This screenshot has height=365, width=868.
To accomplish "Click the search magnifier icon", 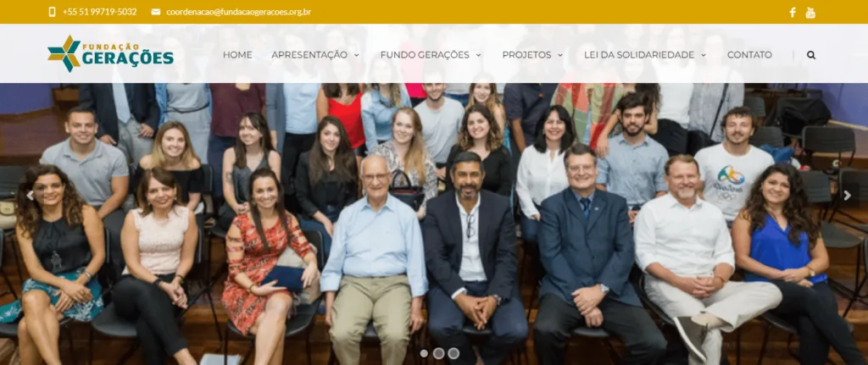I will [x=811, y=55].
